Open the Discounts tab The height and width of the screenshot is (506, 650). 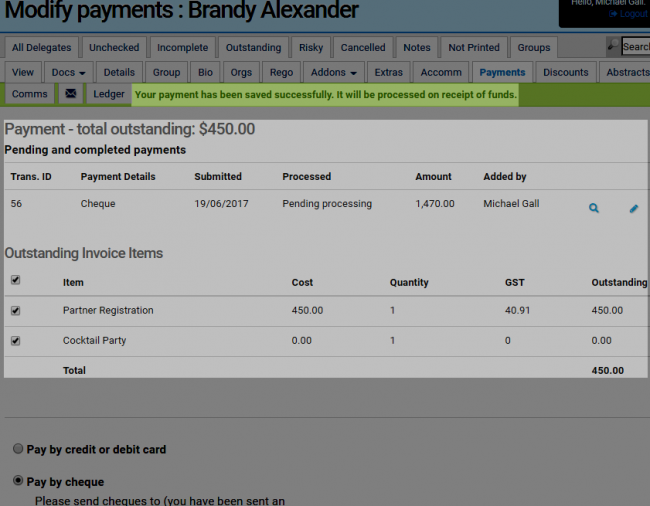tap(565, 73)
